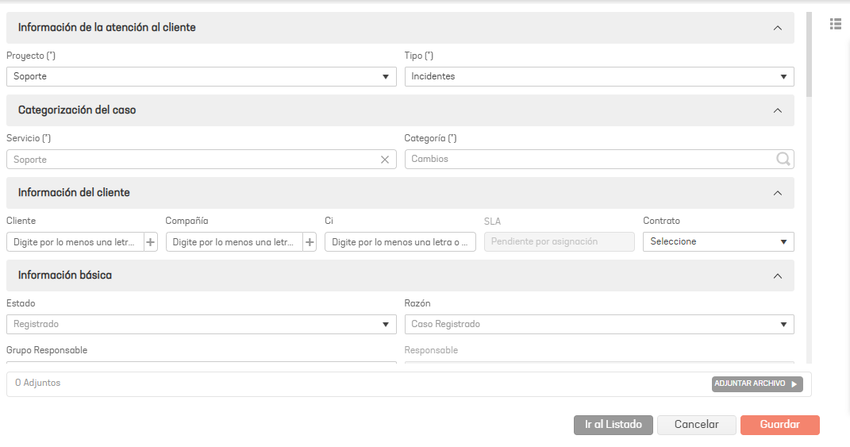
Task: Click the Ir al Listado button
Action: coord(613,425)
